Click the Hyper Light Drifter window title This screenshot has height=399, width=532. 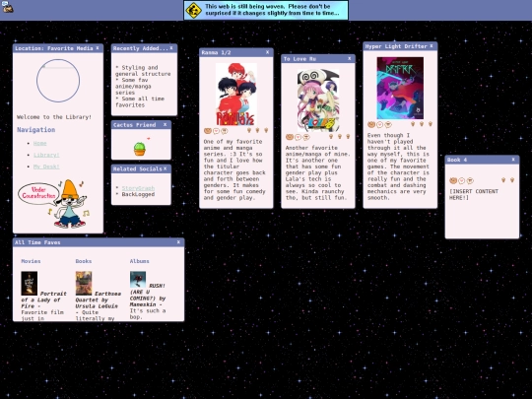(396, 46)
